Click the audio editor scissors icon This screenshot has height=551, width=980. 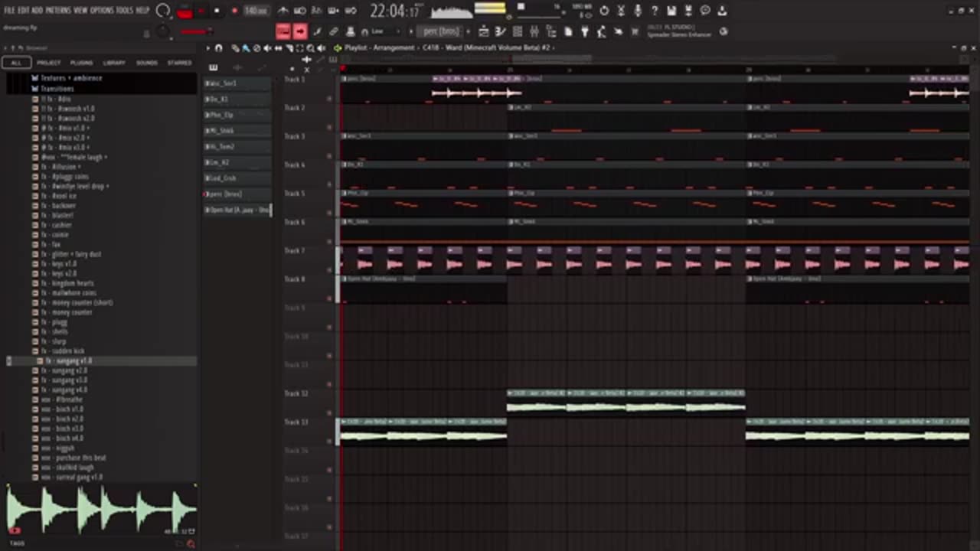(x=621, y=11)
